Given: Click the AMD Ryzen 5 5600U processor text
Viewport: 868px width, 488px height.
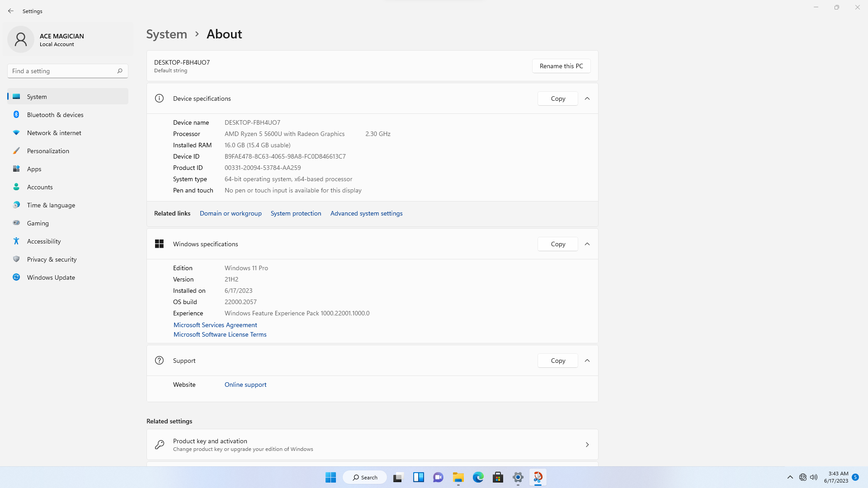Looking at the screenshot, I should 284,134.
